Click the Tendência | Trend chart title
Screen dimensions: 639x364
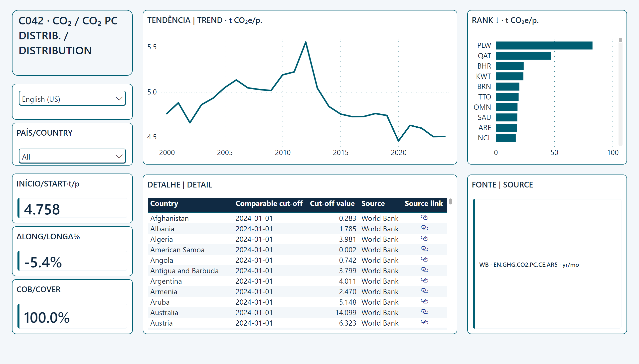(204, 20)
